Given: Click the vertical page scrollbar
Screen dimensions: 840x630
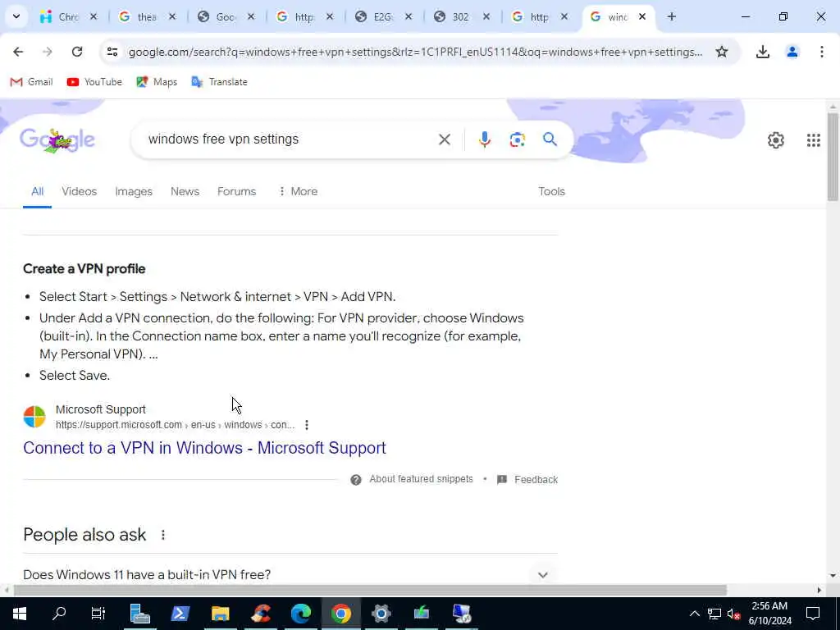Looking at the screenshot, I should [833, 155].
